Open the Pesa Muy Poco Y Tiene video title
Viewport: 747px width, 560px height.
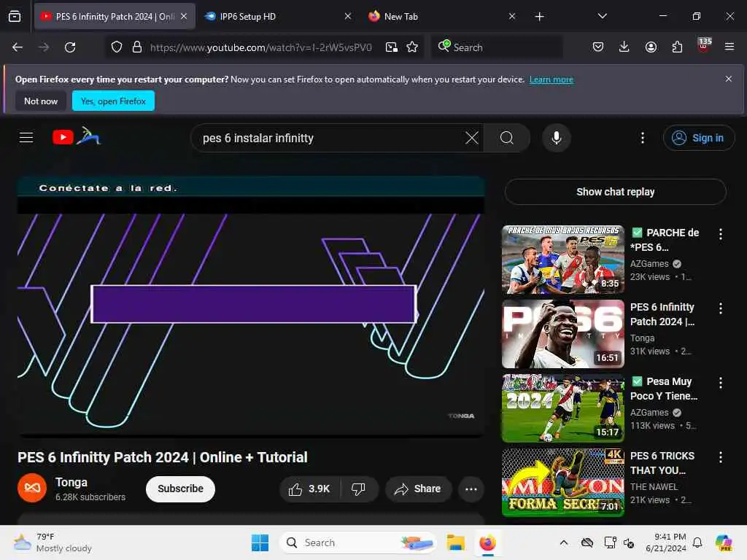point(664,389)
